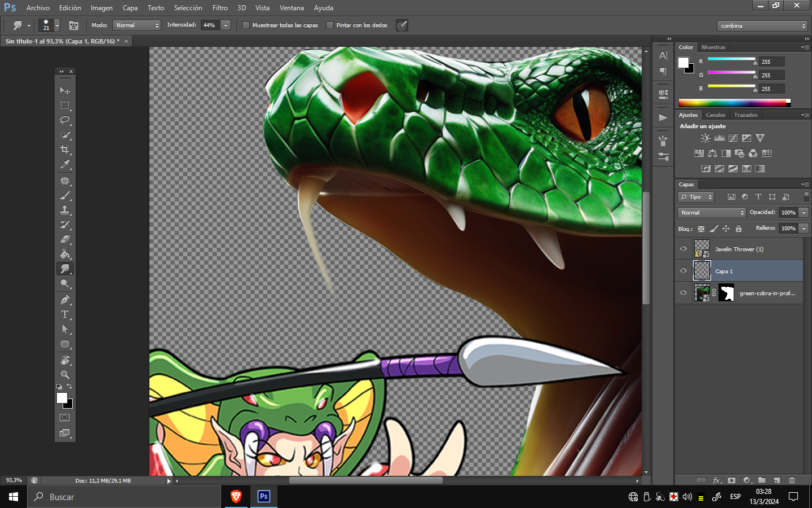Toggle lock image pixels brush icon
This screenshot has height=508, width=812.
pyautogui.click(x=714, y=229)
